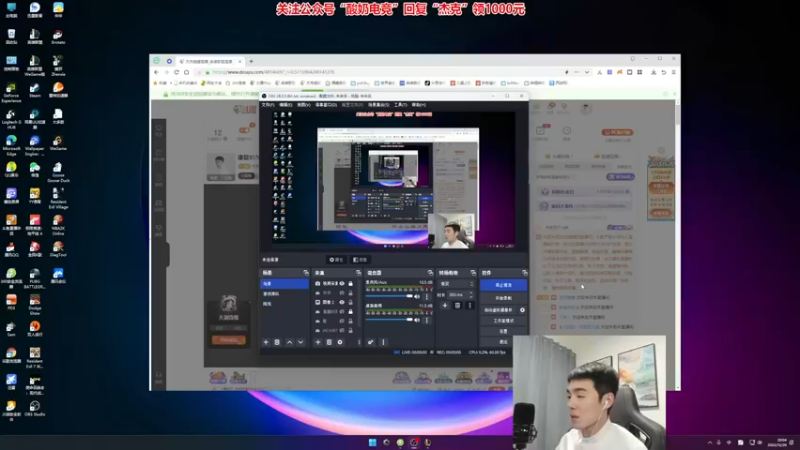Toggle lock on top source row
800x450 pixels.
pos(351,284)
